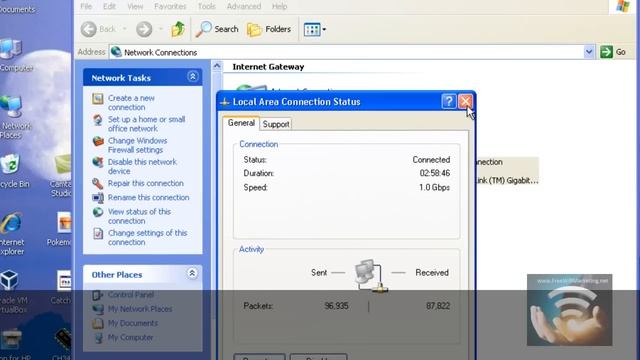
Task: Click the Create a new connection icon
Action: point(98,99)
